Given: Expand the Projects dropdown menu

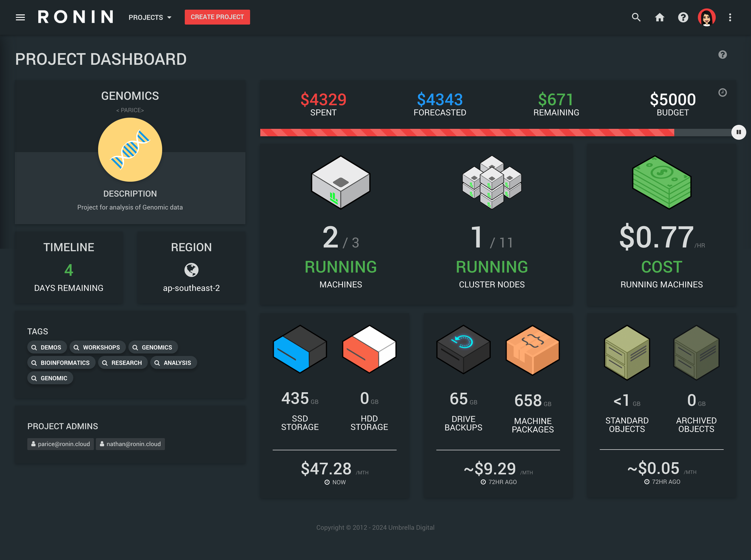Looking at the screenshot, I should coord(150,17).
